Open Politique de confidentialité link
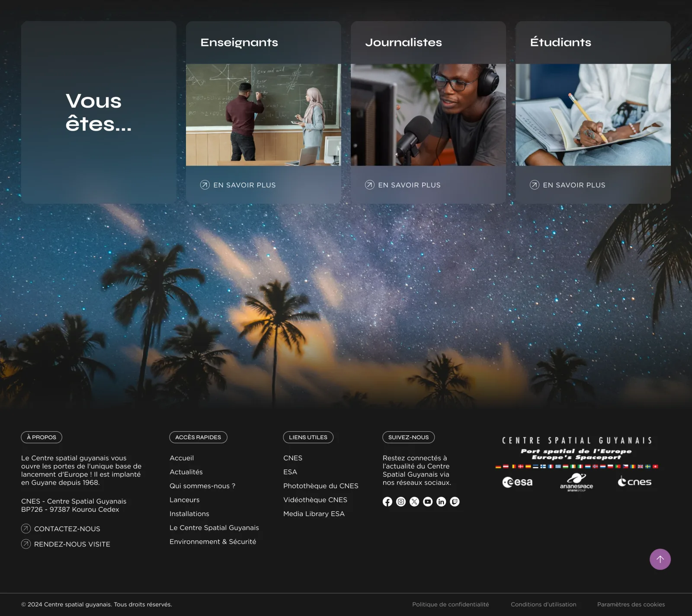692x616 pixels. 451,604
